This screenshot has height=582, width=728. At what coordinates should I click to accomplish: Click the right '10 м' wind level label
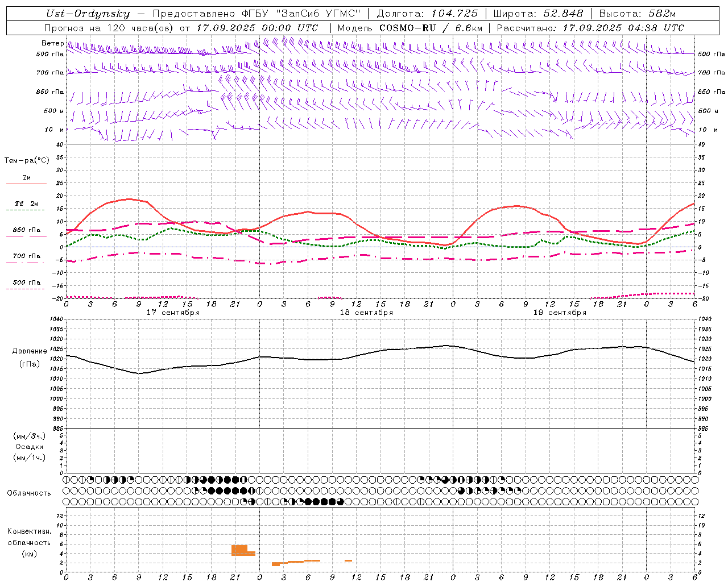click(x=708, y=130)
